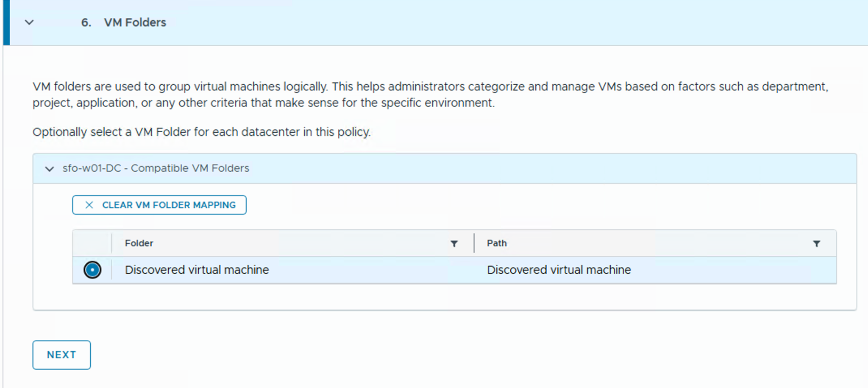Collapse sfo-w01-DC compatible folders chevron
Screen dimensions: 868x388
[50, 169]
